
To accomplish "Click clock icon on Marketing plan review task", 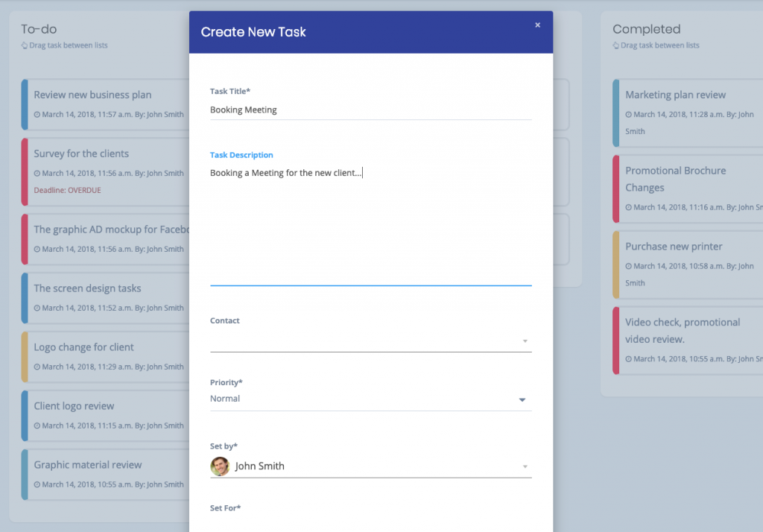I will (629, 115).
